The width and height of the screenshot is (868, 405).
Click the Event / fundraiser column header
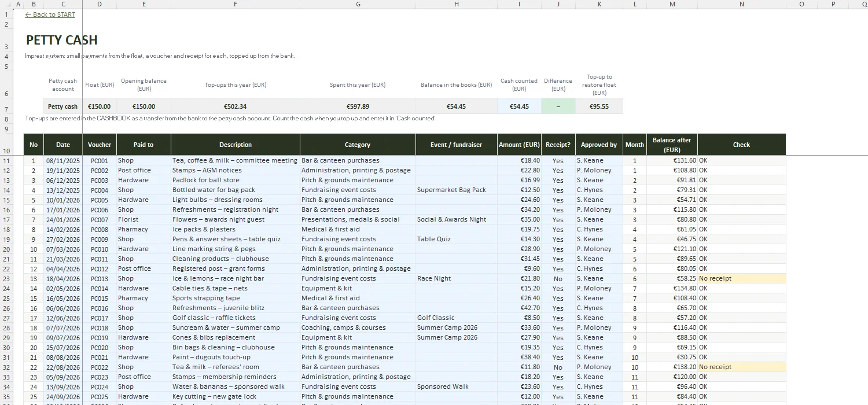457,145
